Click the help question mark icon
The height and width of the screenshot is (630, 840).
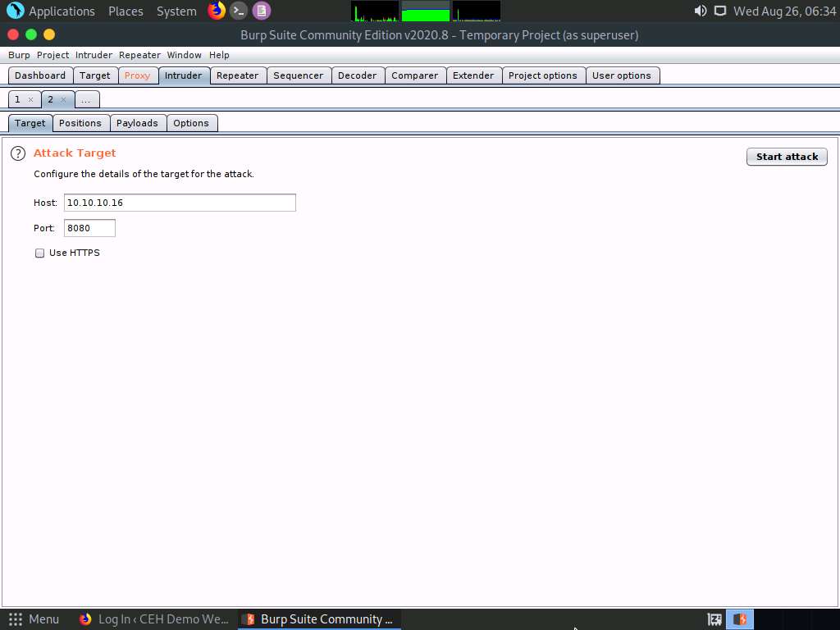click(x=17, y=153)
